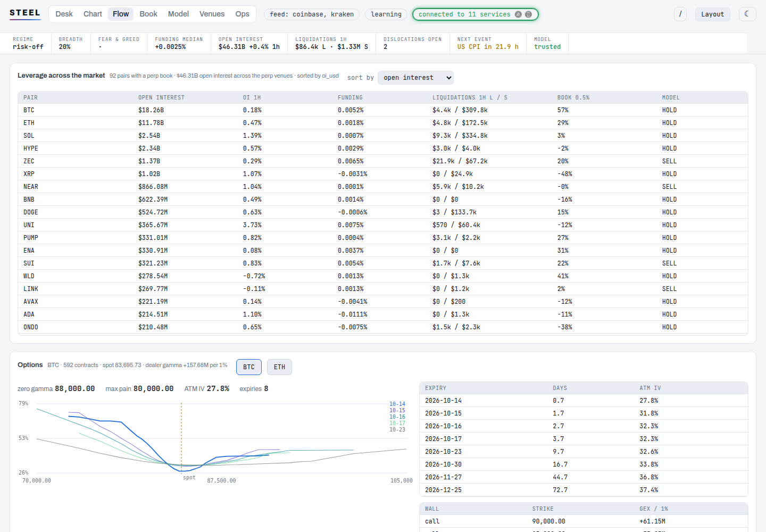This screenshot has width=766, height=532.
Task: Click the 10-23 legend entry in the chart
Action: 397,430
